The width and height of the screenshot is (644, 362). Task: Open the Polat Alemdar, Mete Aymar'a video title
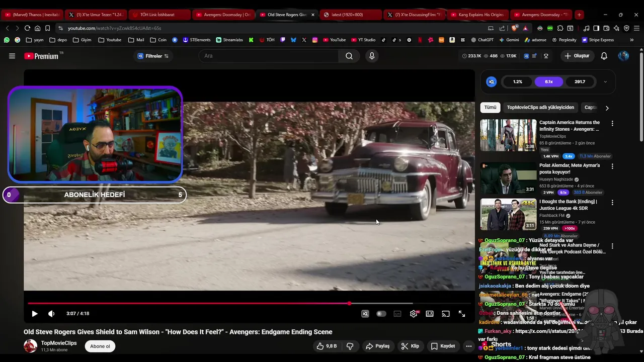coord(570,168)
